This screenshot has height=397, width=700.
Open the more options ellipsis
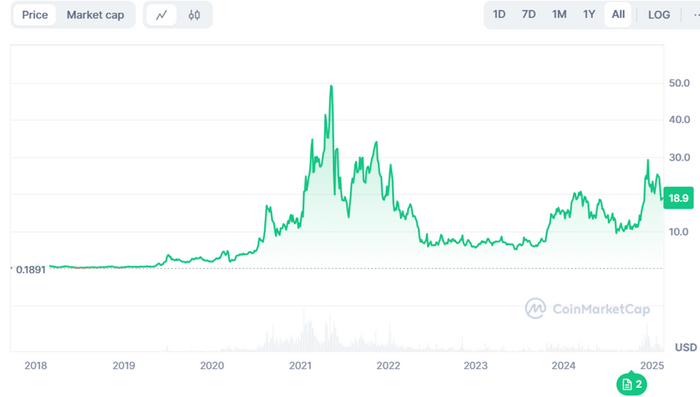click(x=696, y=15)
